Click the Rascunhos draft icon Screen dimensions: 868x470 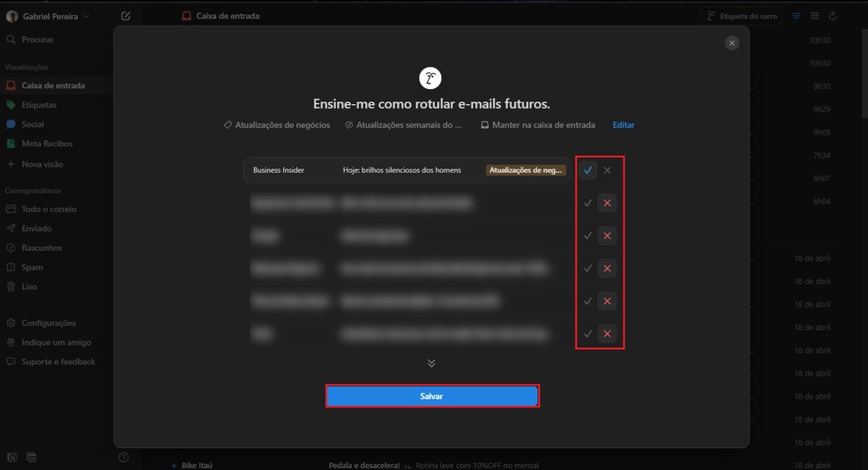coord(11,248)
